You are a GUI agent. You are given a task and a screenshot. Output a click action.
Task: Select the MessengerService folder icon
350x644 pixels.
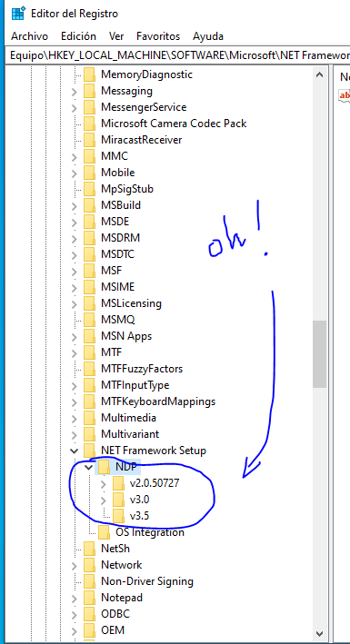click(89, 107)
